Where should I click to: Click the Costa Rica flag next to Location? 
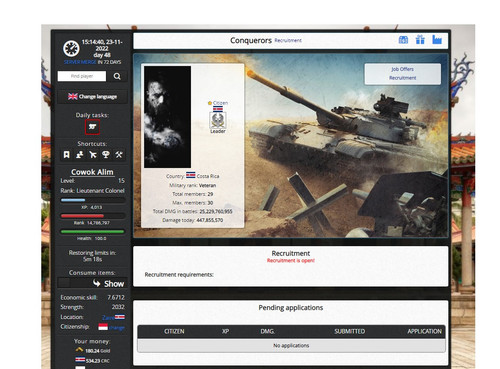(x=120, y=317)
